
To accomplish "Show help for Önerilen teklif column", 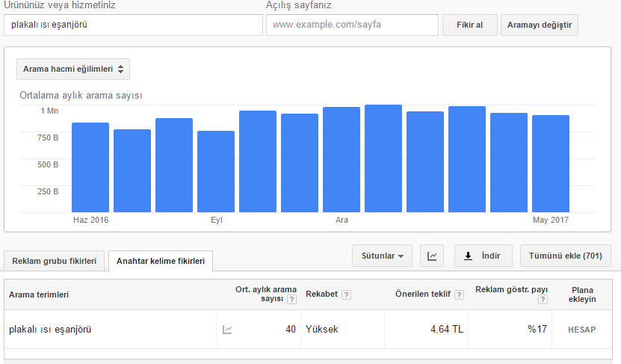I will [459, 294].
